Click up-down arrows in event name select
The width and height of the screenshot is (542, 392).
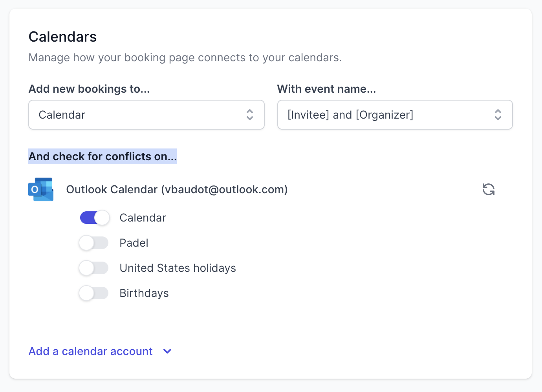[x=498, y=115]
